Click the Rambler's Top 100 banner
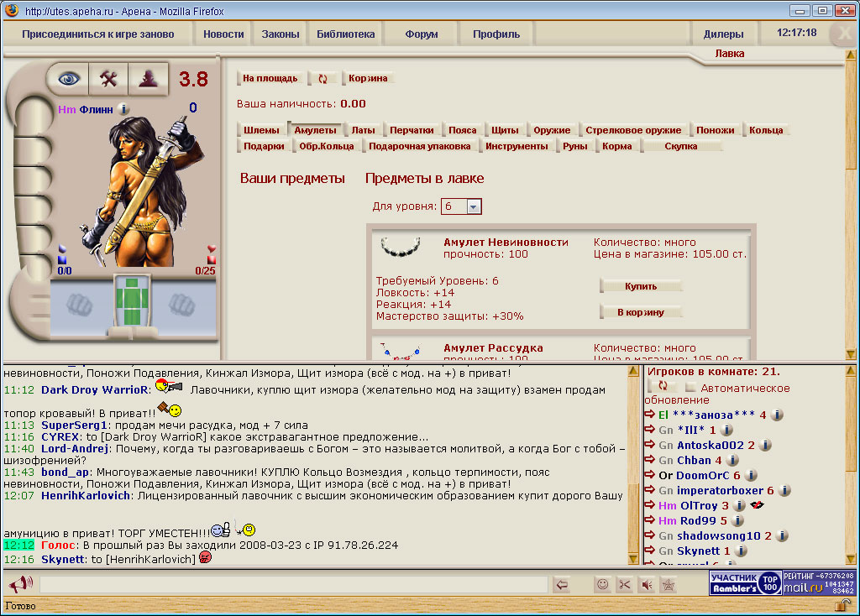860x616 pixels. 746,583
